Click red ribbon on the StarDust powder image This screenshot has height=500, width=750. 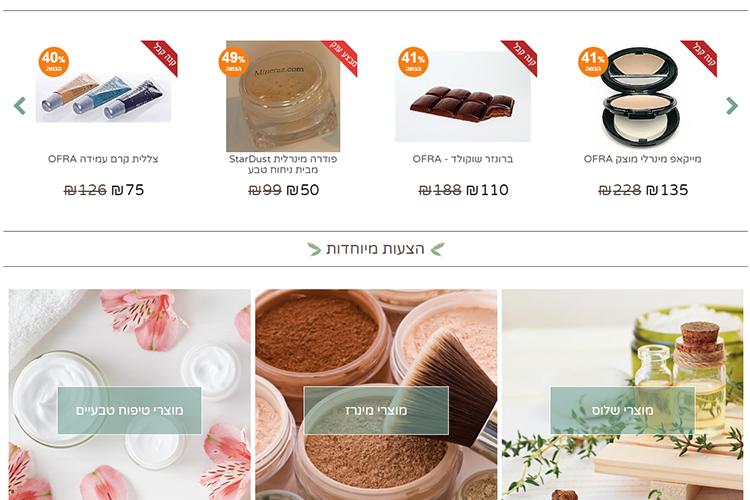[x=341, y=56]
